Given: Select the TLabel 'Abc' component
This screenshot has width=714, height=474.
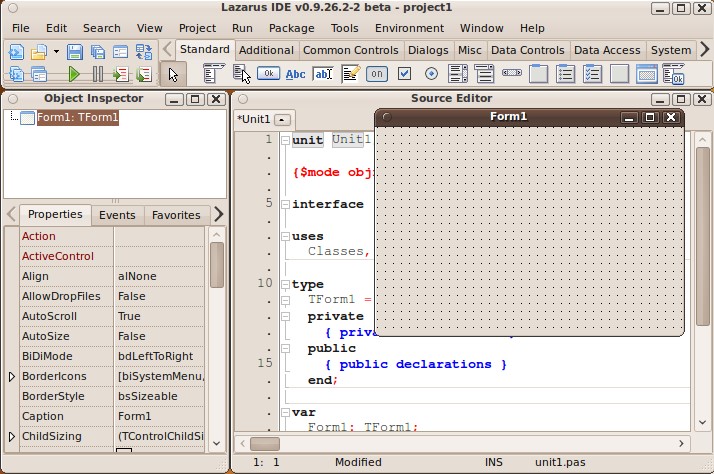Looking at the screenshot, I should [x=296, y=73].
